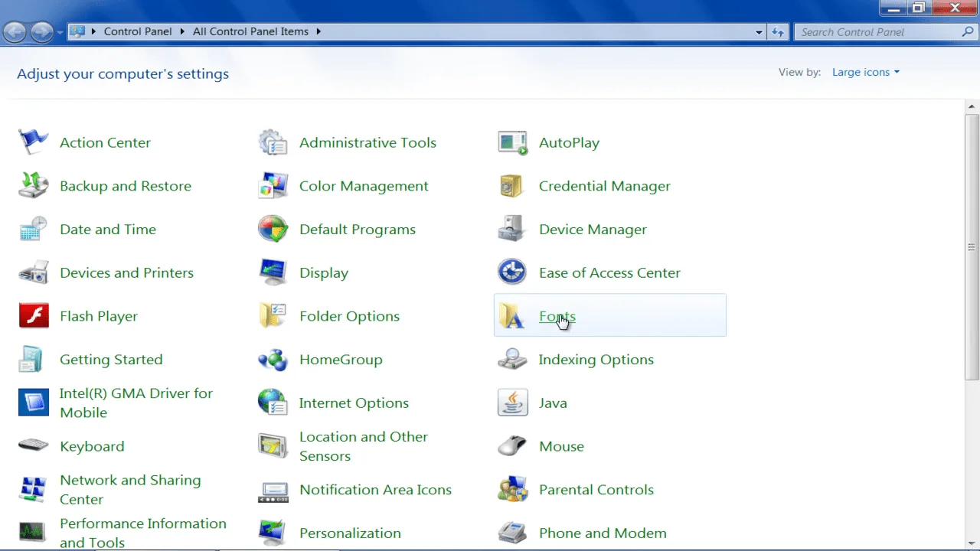The height and width of the screenshot is (551, 980).
Task: Click the Forward navigation button
Action: (x=42, y=31)
